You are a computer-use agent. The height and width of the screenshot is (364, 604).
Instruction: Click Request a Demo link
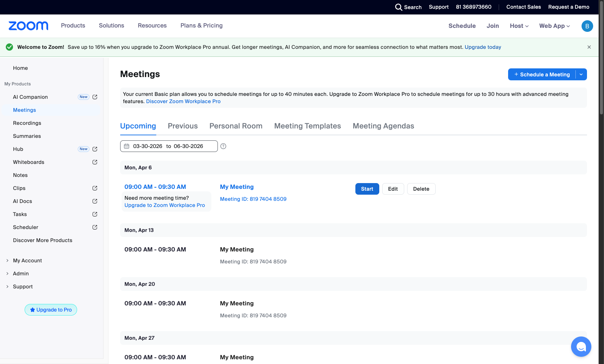click(569, 7)
